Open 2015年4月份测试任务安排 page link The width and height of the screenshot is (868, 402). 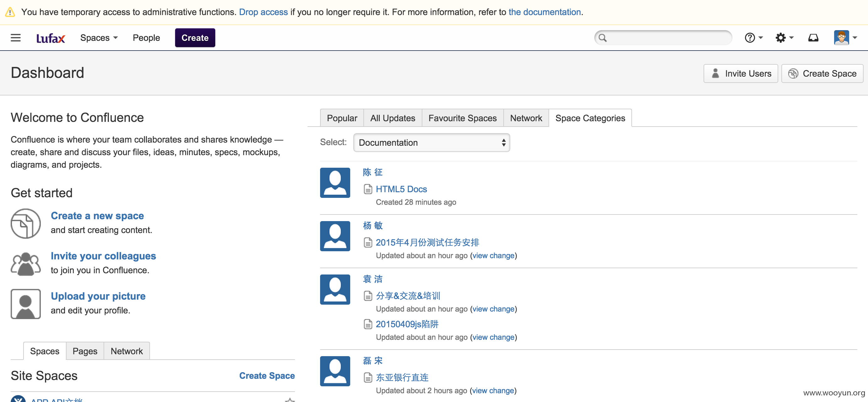pyautogui.click(x=428, y=242)
